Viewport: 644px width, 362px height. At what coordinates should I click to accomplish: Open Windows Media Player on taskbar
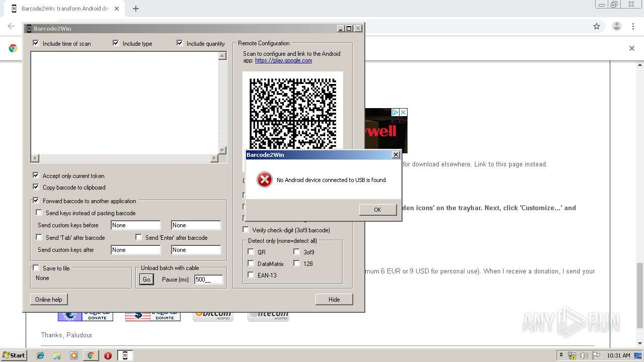pos(74,355)
